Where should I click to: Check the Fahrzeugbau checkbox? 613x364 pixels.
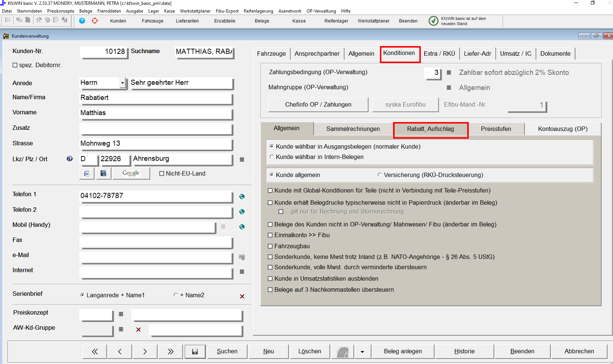[270, 246]
